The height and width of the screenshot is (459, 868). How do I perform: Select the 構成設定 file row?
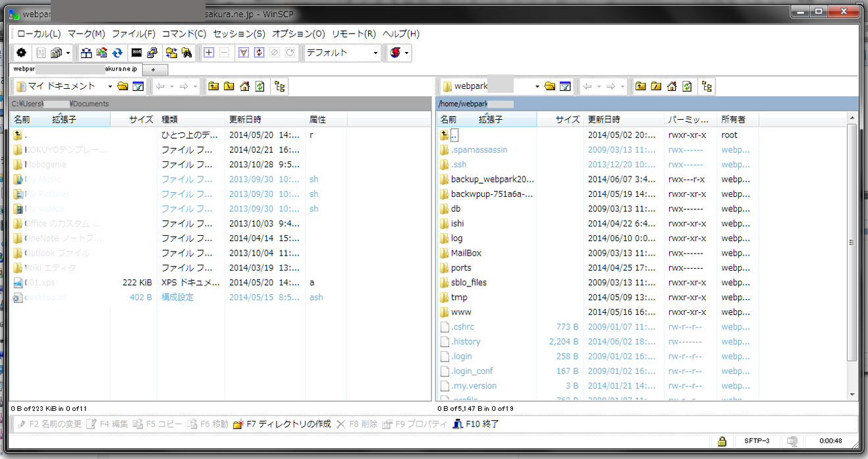point(221,297)
